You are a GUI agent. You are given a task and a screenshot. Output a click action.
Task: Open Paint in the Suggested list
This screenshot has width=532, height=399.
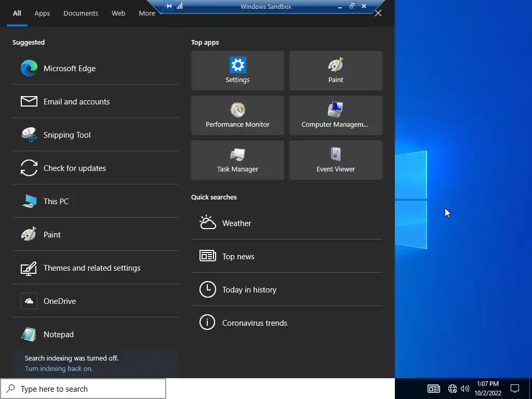(96, 234)
